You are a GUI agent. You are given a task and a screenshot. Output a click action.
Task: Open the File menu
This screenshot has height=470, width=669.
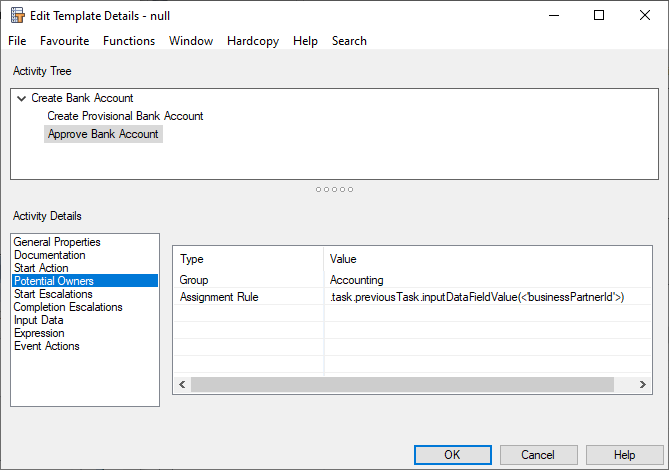point(17,41)
